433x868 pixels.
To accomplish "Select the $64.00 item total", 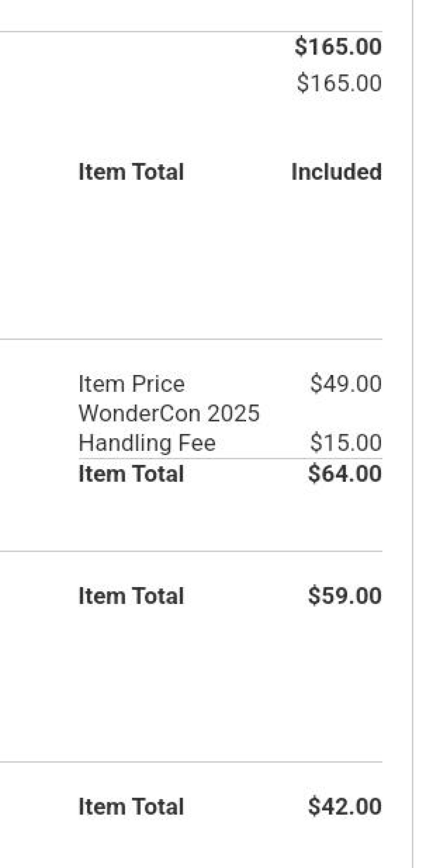I will point(344,473).
